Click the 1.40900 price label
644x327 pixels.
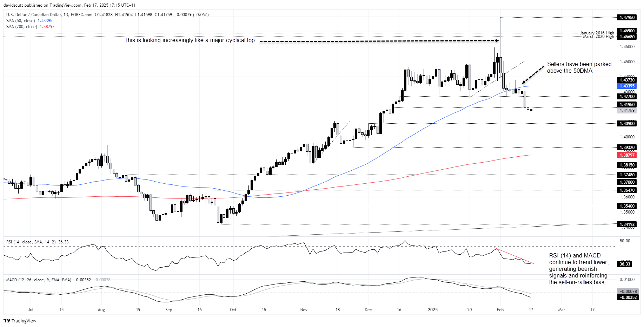[627, 124]
